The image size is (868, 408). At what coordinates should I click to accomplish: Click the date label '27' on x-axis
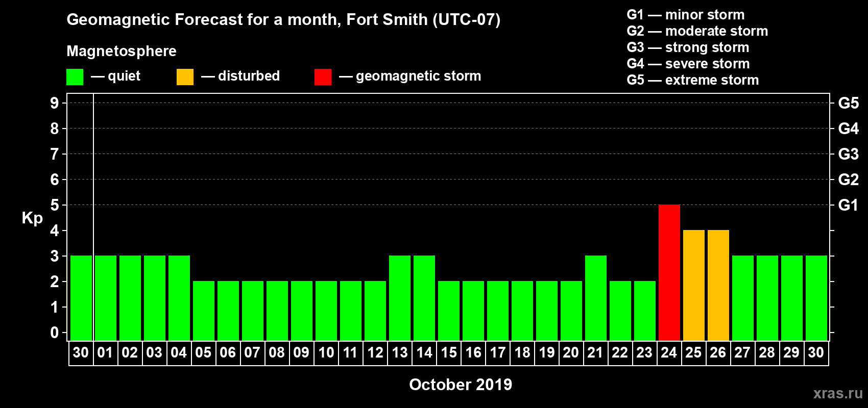click(x=742, y=352)
